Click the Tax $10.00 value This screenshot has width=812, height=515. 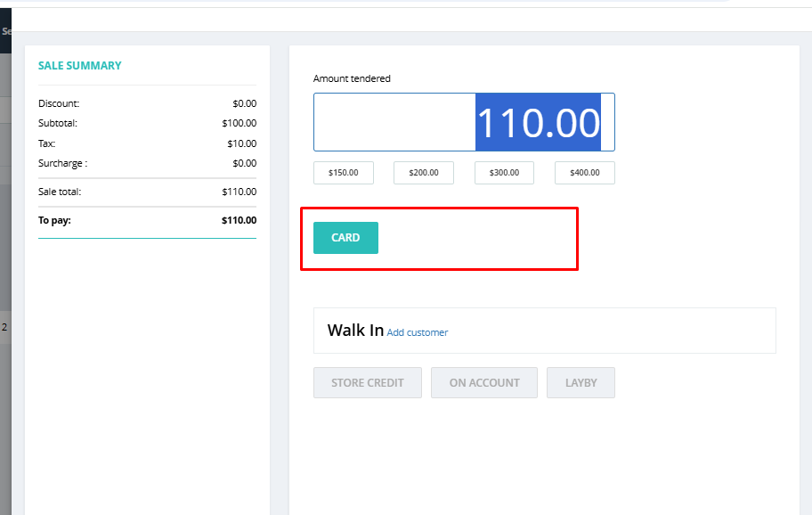tap(241, 143)
